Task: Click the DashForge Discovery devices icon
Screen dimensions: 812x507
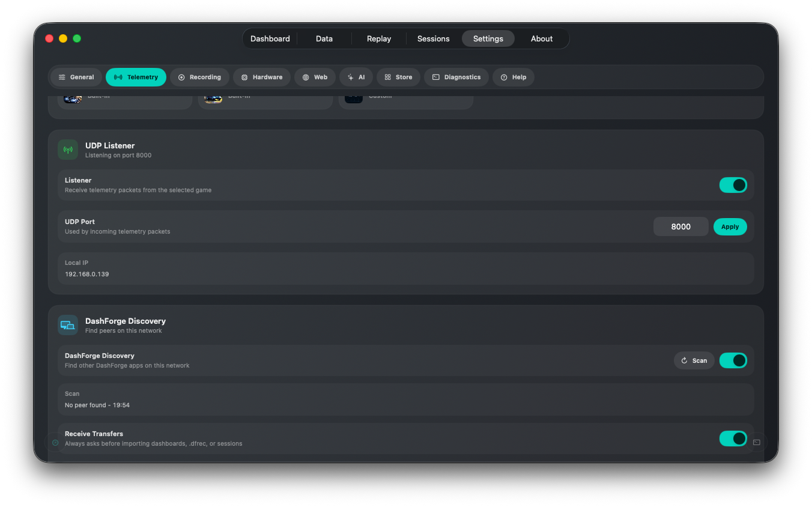Action: 68,325
